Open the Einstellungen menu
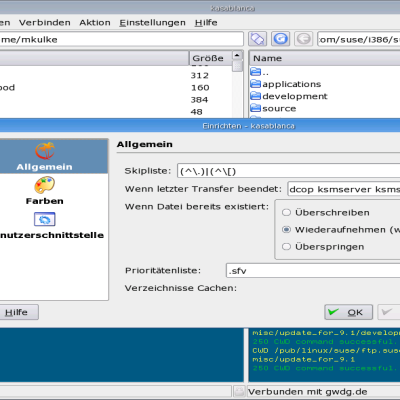The image size is (400, 400). (152, 23)
